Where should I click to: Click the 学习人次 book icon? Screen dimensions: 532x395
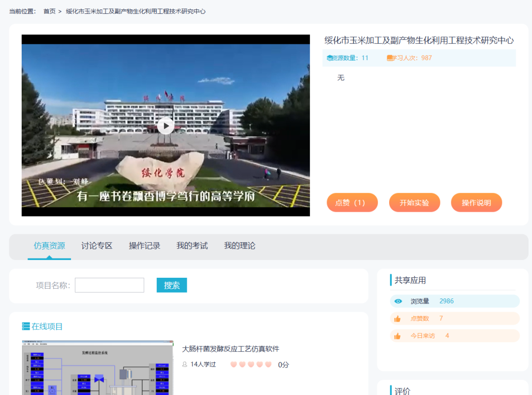click(x=390, y=58)
